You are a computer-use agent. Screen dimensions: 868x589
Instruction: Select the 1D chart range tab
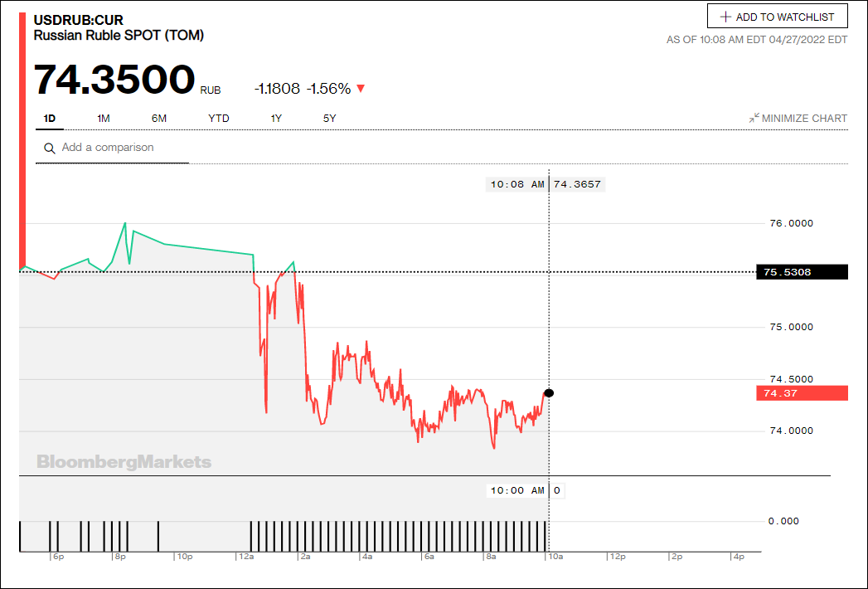[49, 119]
